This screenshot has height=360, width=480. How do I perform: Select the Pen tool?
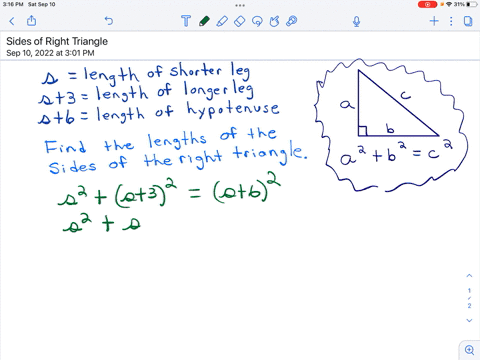(x=204, y=21)
